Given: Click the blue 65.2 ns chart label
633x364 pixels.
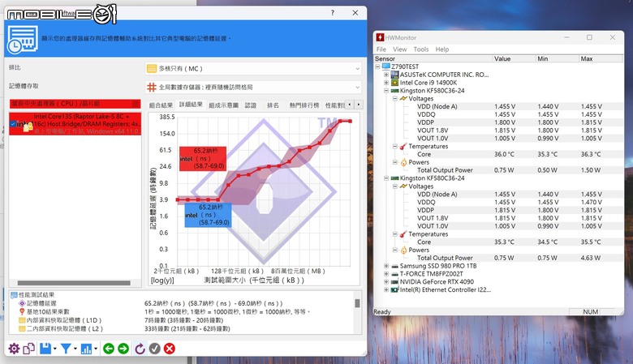Looking at the screenshot, I should point(208,215).
